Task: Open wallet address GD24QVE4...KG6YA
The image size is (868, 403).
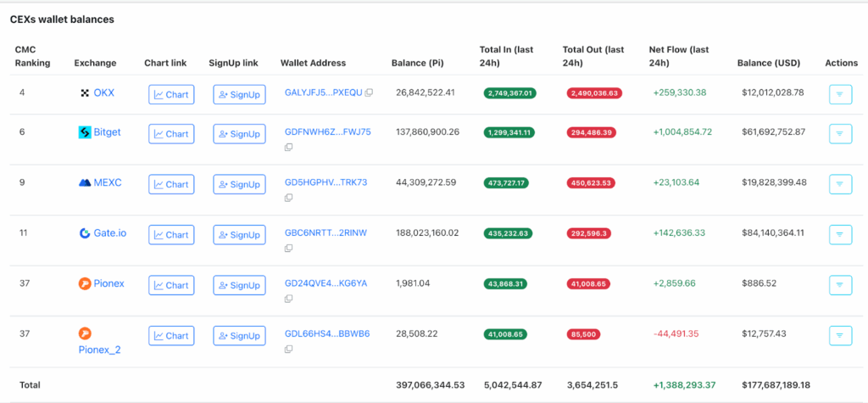Action: point(325,283)
